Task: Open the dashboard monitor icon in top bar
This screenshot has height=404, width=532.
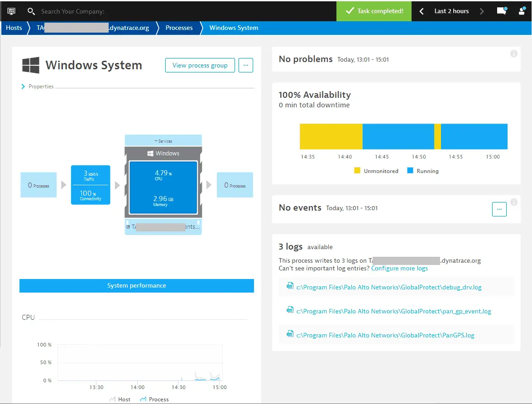Action: click(x=11, y=11)
